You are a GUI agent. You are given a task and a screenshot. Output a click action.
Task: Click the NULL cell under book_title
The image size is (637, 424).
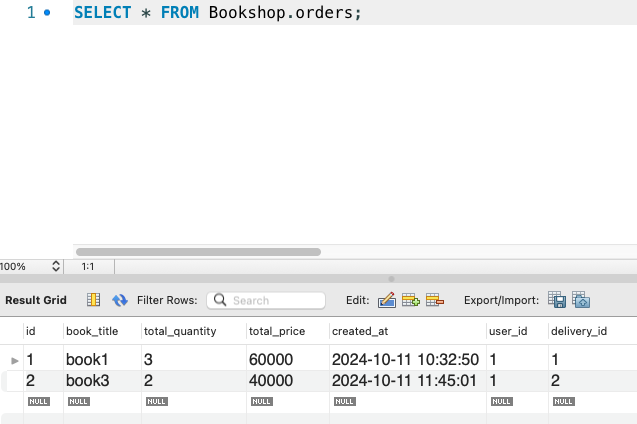(x=78, y=401)
